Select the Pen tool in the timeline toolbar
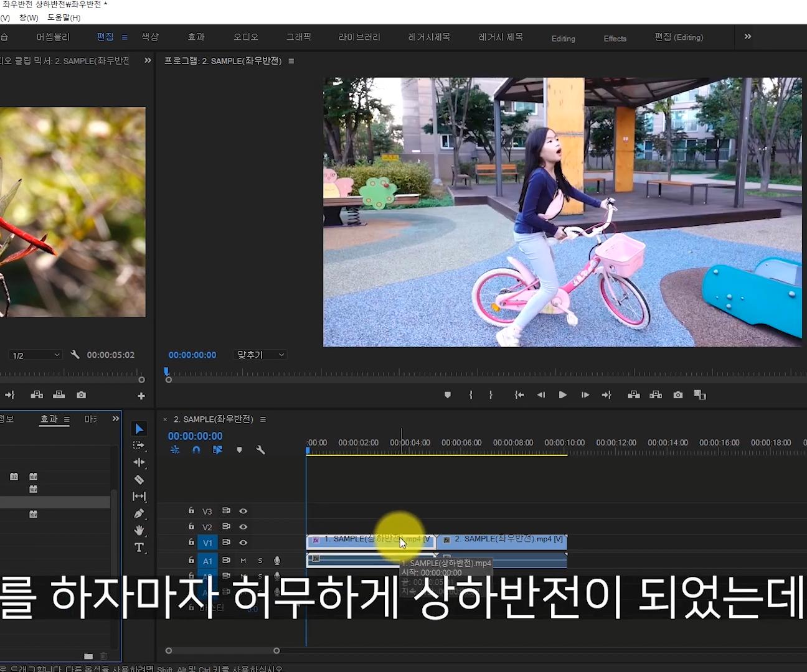This screenshot has height=672, width=807. point(139,513)
